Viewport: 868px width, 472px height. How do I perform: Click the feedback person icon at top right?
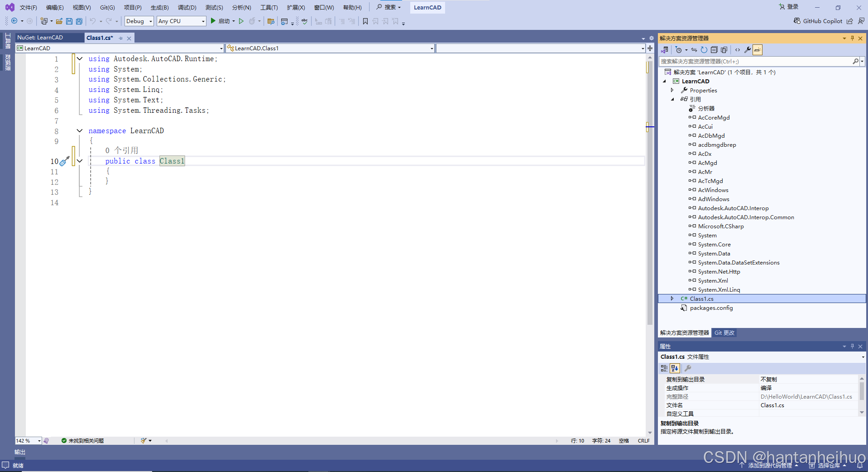click(x=861, y=21)
